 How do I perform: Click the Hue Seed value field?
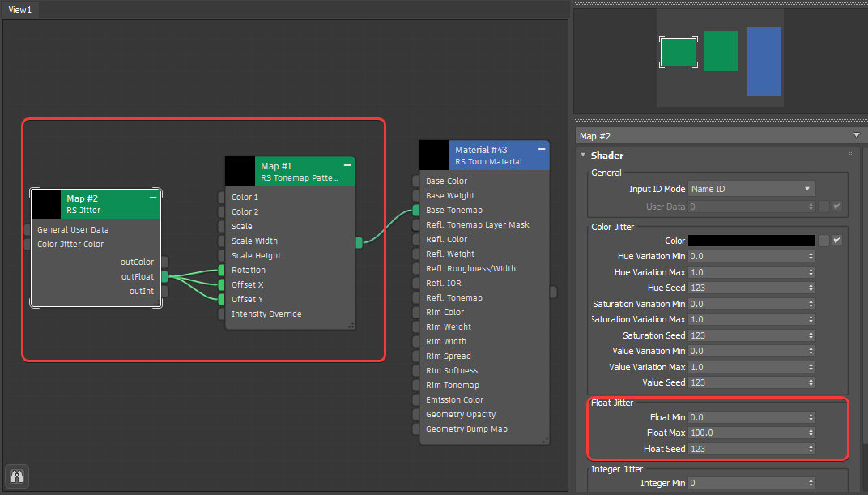pyautogui.click(x=747, y=288)
